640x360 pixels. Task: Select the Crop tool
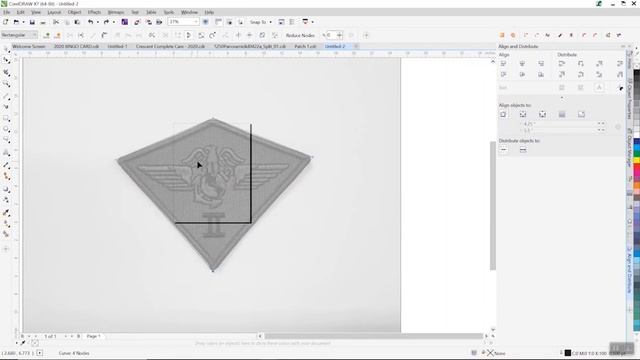pyautogui.click(x=6, y=73)
